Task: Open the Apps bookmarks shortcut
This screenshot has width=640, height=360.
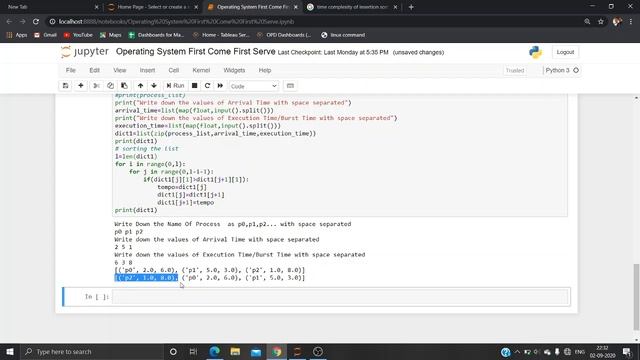Action: click(x=17, y=35)
